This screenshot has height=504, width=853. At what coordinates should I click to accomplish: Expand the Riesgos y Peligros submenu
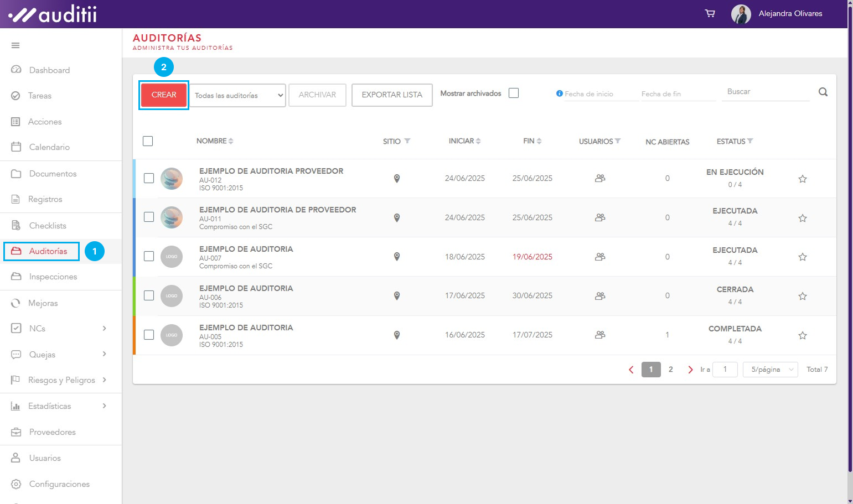coord(104,380)
